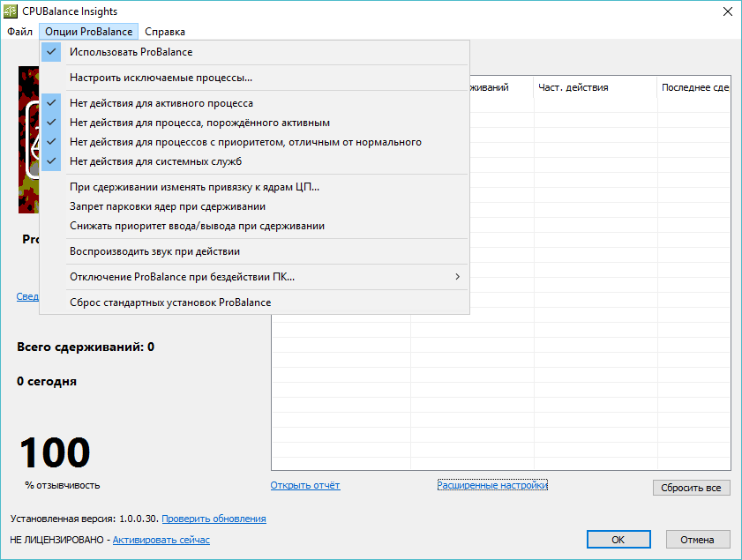Click the camouflage logo image
742x560 pixels.
click(x=28, y=139)
